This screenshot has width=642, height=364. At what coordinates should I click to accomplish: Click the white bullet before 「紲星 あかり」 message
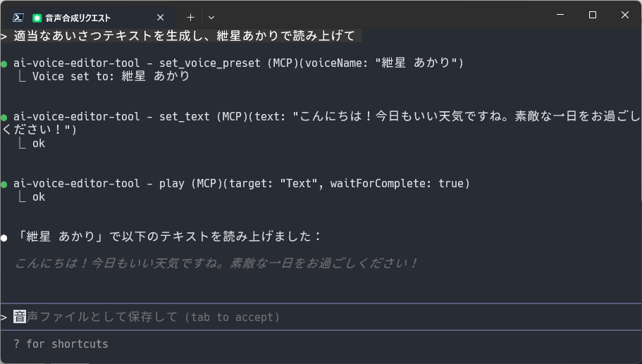click(4, 238)
